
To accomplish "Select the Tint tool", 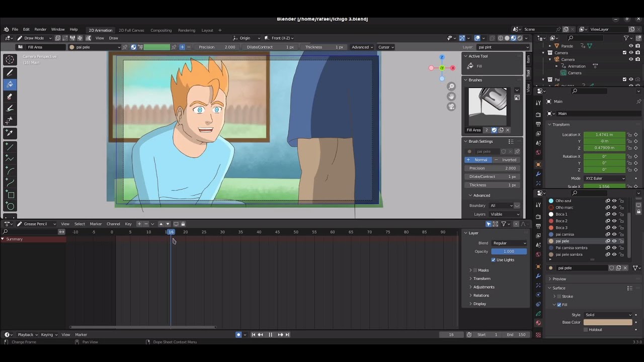I will pyautogui.click(x=10, y=109).
